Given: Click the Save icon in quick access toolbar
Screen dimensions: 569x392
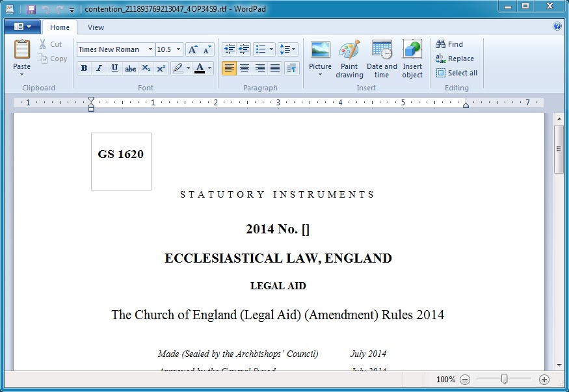Looking at the screenshot, I should pyautogui.click(x=31, y=9).
